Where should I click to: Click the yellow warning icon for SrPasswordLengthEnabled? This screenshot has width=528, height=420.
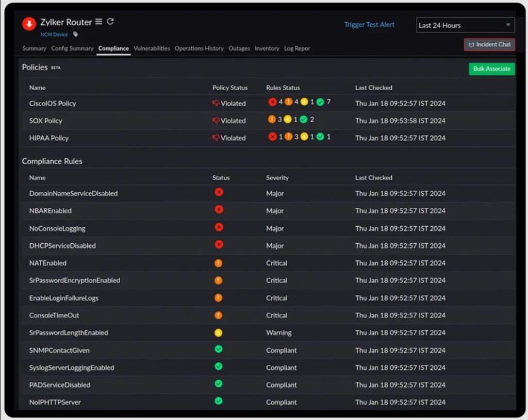[219, 332]
